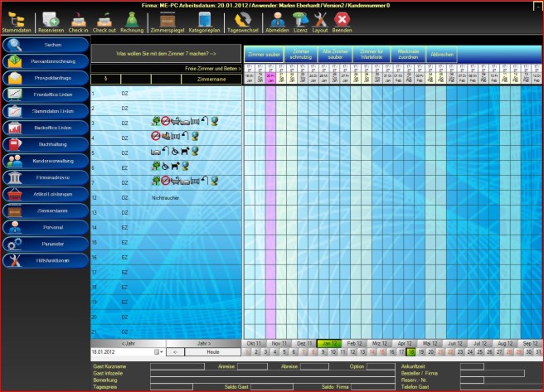Click the Zimmer schmutzig button
544x392 pixels.
301,55
